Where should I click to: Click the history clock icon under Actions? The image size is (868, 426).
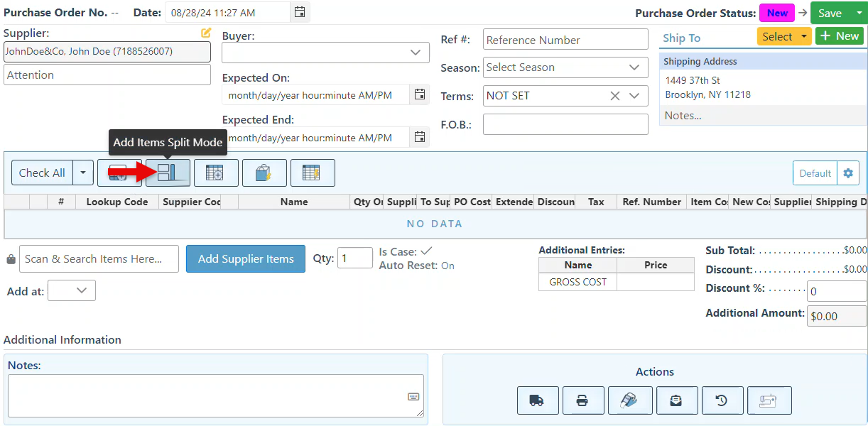pos(722,400)
